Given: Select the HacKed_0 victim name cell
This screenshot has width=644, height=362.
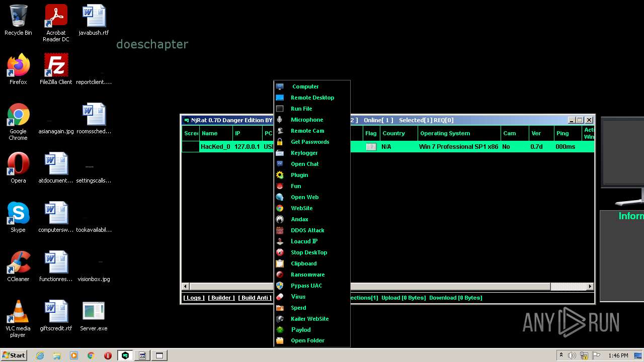Looking at the screenshot, I should [215, 147].
